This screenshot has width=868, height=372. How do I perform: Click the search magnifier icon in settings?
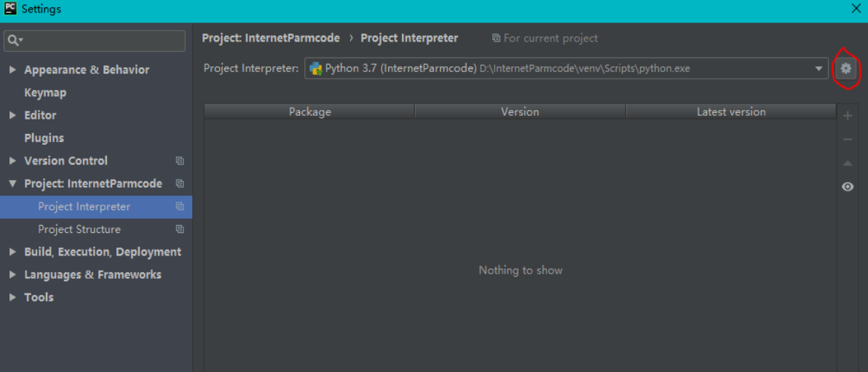pos(15,40)
